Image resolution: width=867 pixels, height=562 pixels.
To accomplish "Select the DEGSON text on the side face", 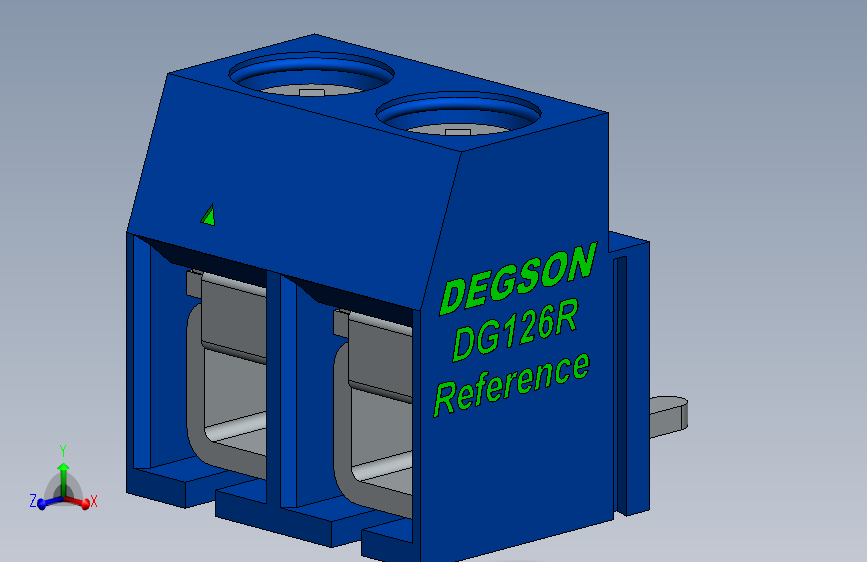I will 518,279.
